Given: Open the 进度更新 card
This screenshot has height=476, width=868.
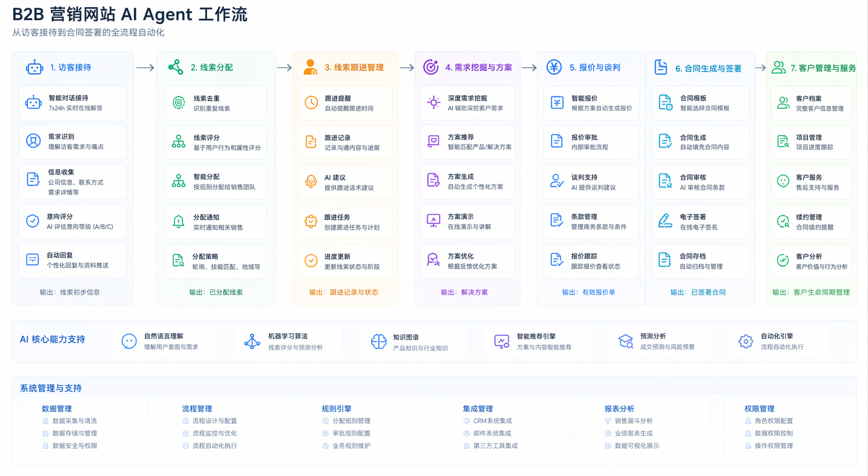Looking at the screenshot, I should 345,261.
